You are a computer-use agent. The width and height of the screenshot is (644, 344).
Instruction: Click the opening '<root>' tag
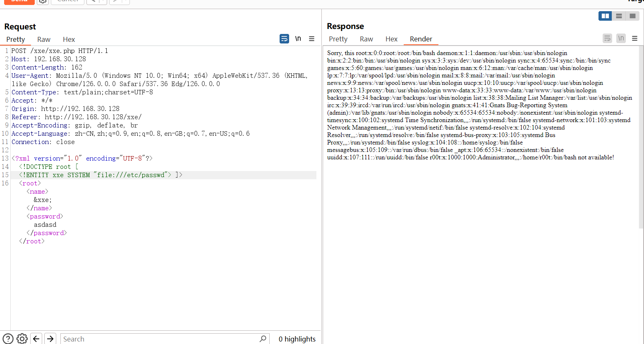(30, 183)
